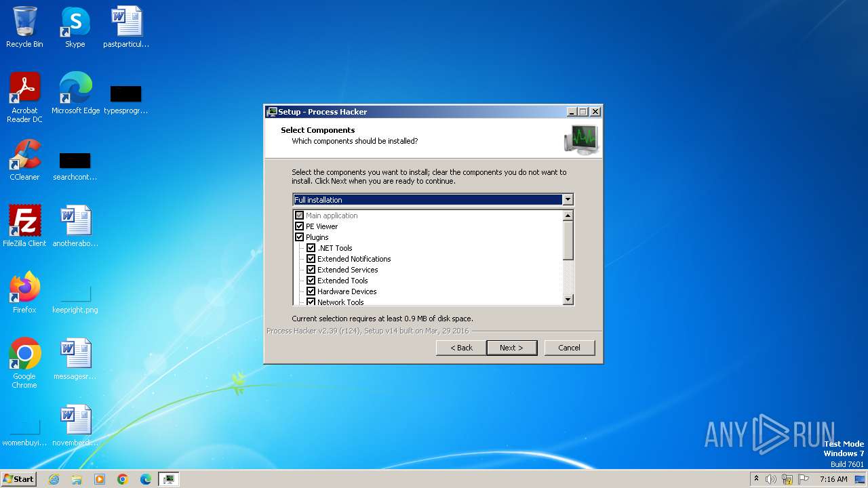Show hidden system tray icons
Screen dimensions: 868x488
pyautogui.click(x=756, y=479)
